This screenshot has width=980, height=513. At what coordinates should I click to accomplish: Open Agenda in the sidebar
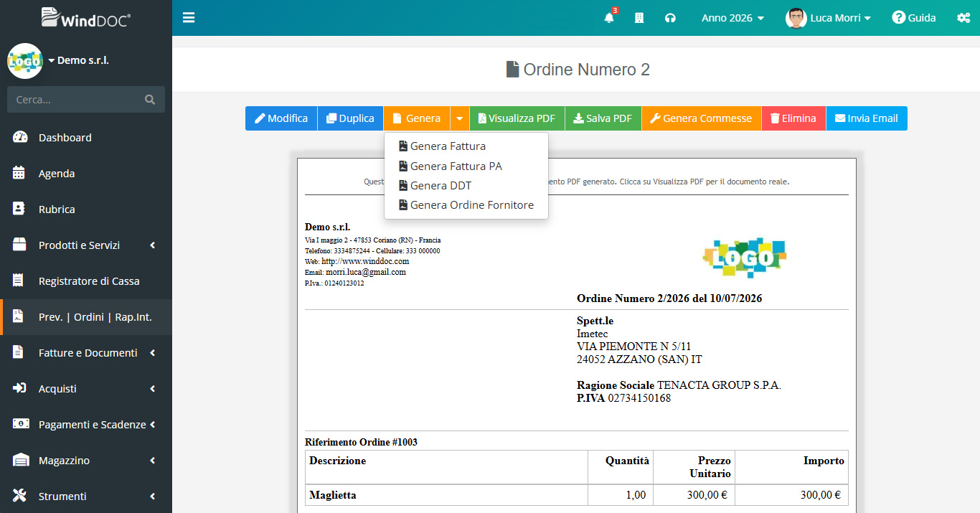(86, 173)
